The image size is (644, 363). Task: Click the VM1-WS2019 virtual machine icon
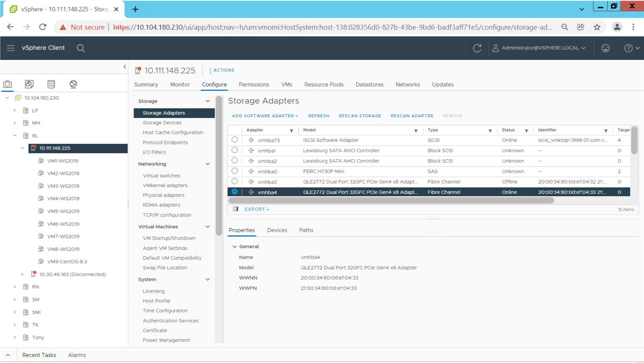[41, 160]
